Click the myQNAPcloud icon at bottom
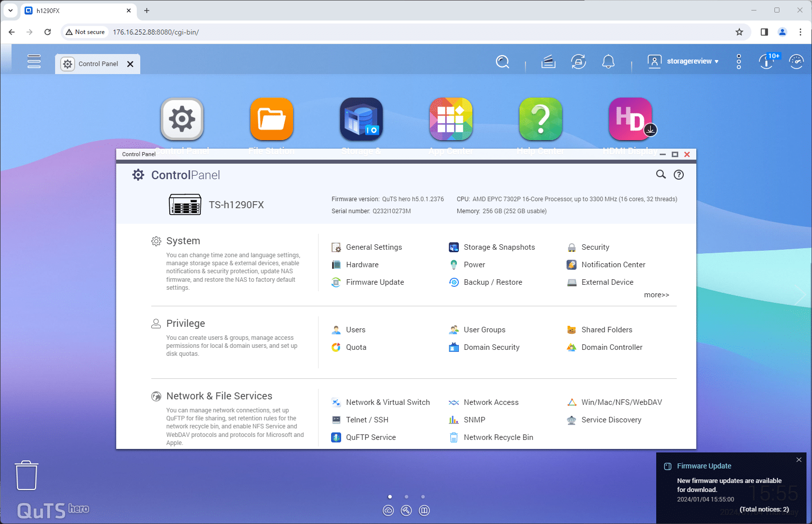The height and width of the screenshot is (524, 812). point(388,510)
